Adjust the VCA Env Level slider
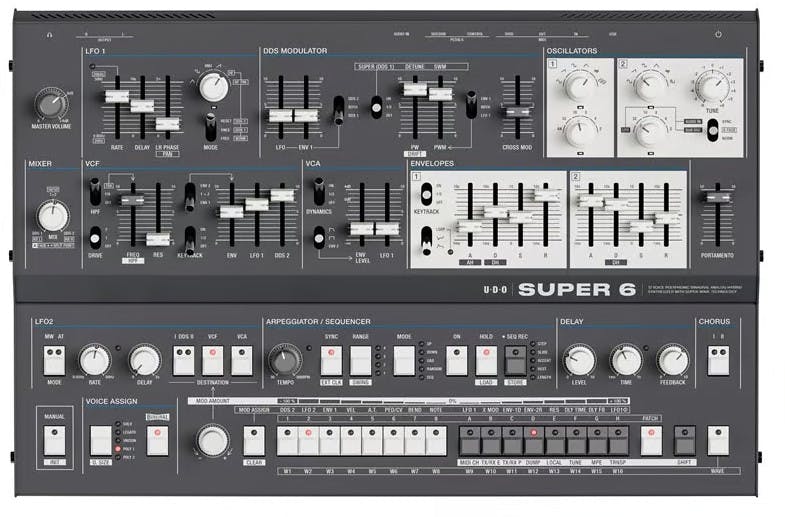Screen dimensions: 785x517 pos(361,229)
